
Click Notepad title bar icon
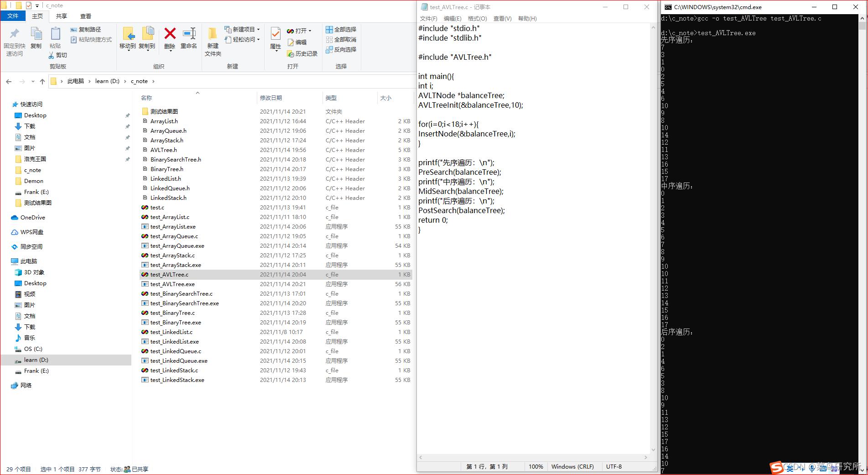tap(424, 7)
